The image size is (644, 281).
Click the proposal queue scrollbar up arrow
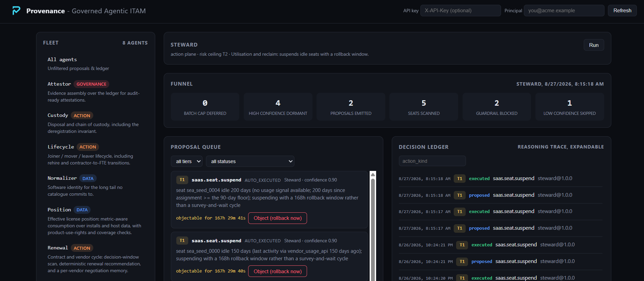pyautogui.click(x=373, y=174)
